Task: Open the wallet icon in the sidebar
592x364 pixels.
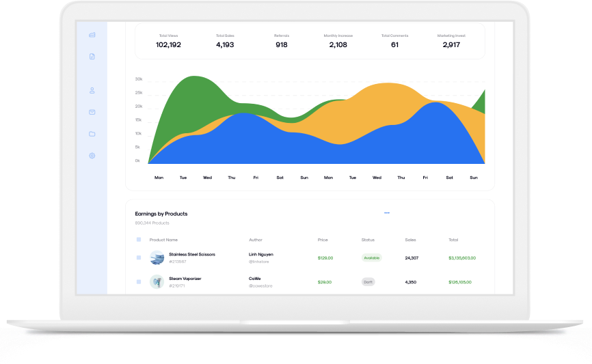Action: [92, 35]
